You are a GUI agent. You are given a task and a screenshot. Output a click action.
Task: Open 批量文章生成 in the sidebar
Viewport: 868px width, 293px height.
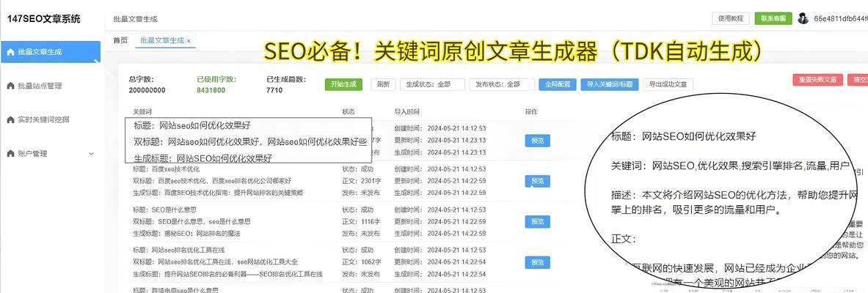[x=40, y=52]
